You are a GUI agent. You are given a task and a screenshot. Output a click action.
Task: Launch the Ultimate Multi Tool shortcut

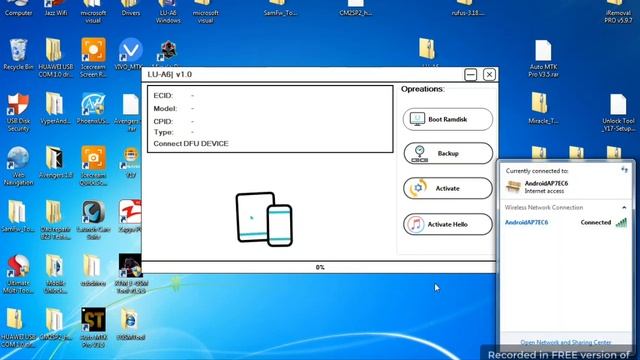coord(18,274)
